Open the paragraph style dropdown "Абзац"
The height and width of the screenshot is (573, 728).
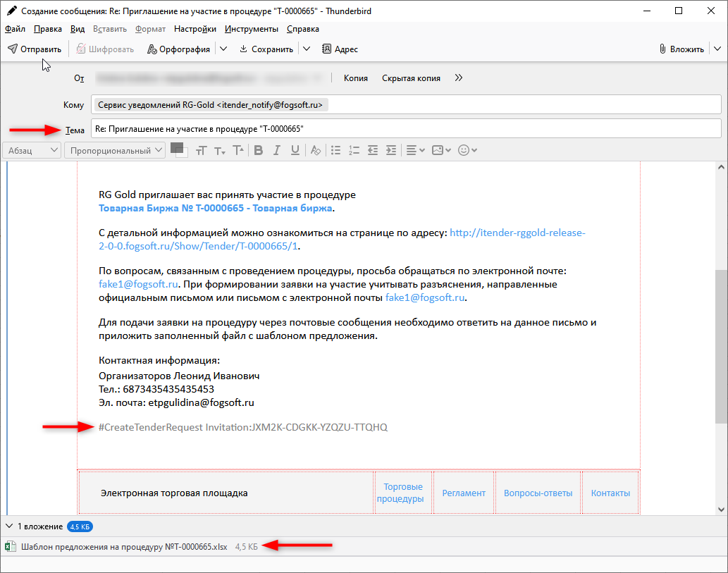32,150
